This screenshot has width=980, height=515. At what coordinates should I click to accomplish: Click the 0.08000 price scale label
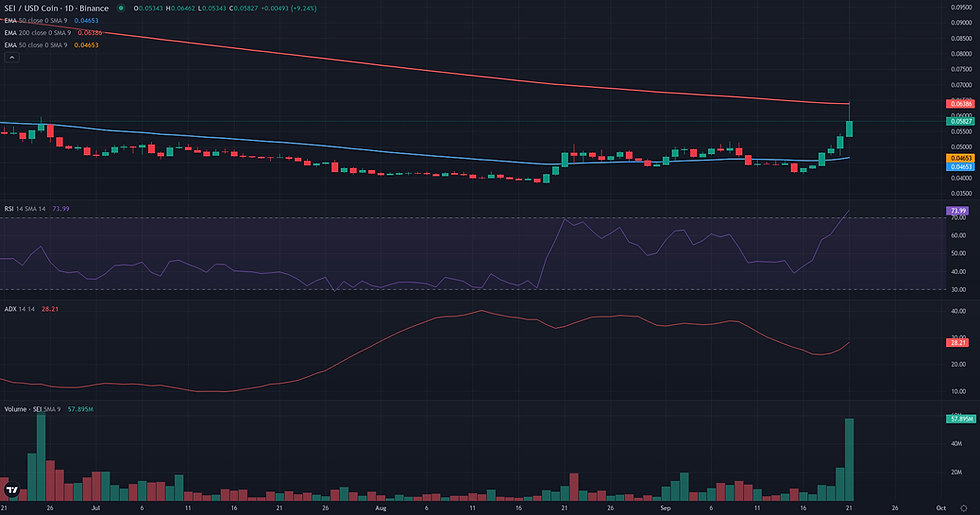961,54
